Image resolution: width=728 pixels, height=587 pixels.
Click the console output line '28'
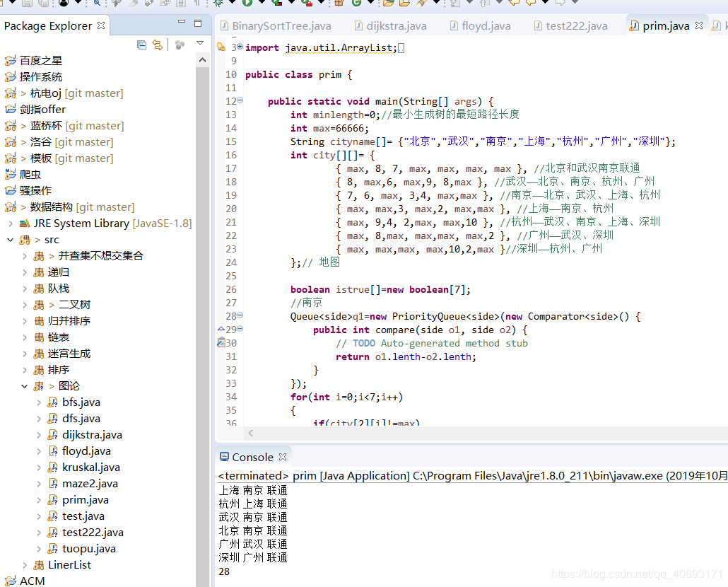click(224, 571)
